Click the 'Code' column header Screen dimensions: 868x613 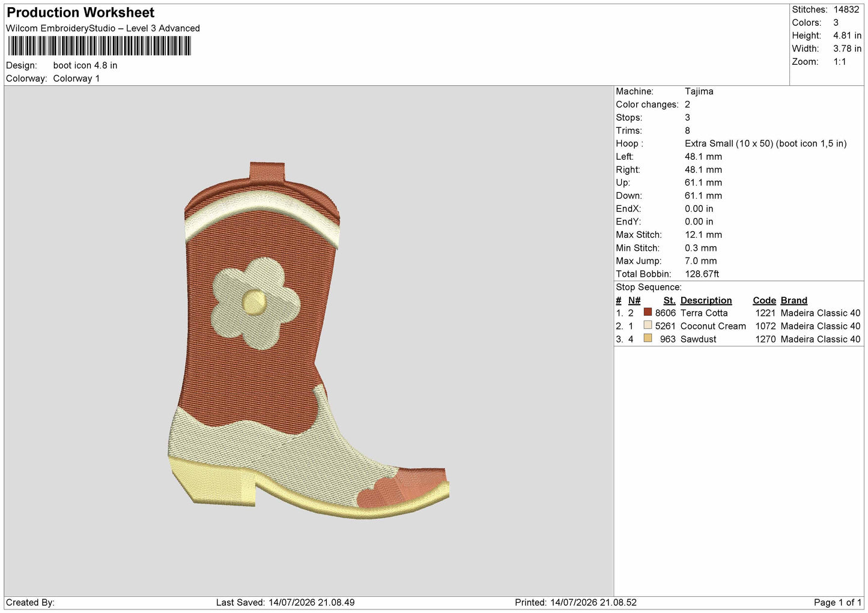(x=765, y=300)
